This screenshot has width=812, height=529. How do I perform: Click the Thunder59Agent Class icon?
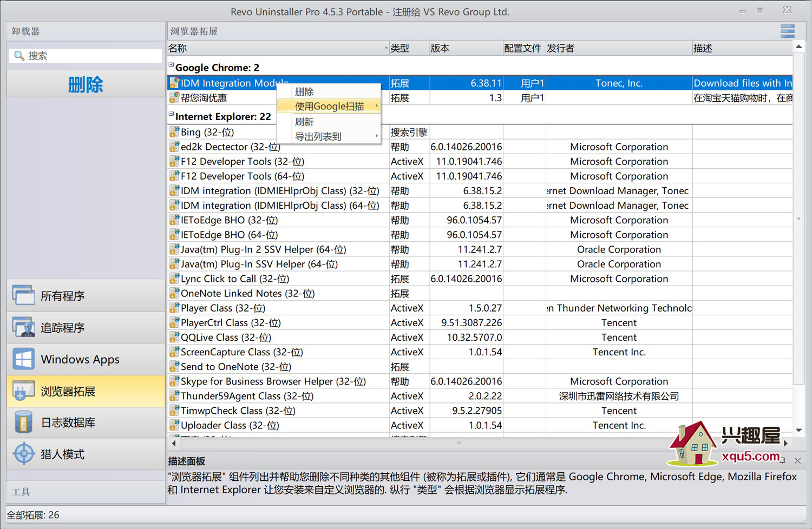click(x=174, y=396)
